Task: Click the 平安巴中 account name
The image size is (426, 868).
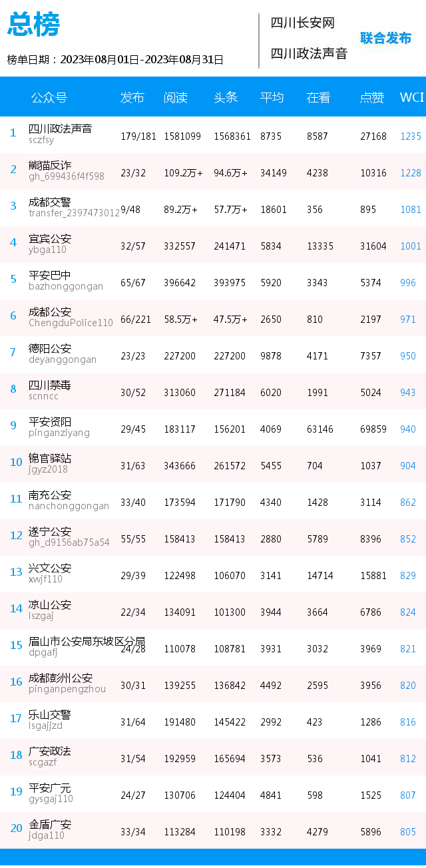Action: [x=49, y=275]
